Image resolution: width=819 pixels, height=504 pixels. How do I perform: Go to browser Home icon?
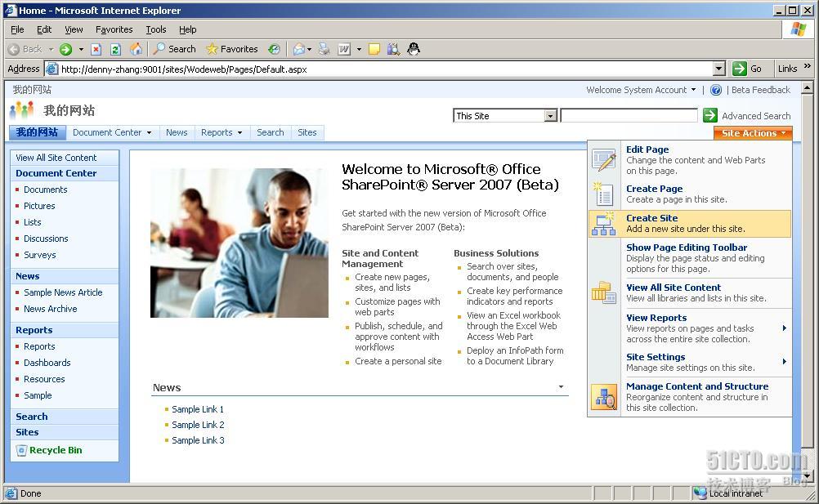[136, 49]
